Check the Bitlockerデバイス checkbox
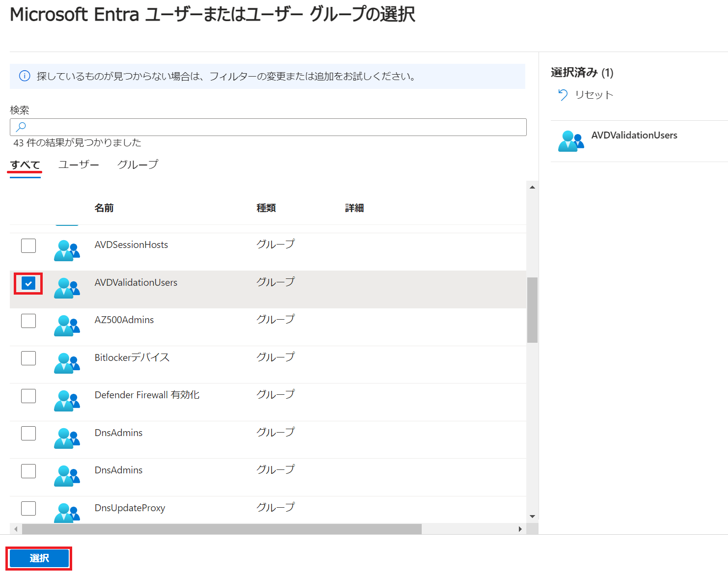Image resolution: width=728 pixels, height=575 pixels. point(28,358)
